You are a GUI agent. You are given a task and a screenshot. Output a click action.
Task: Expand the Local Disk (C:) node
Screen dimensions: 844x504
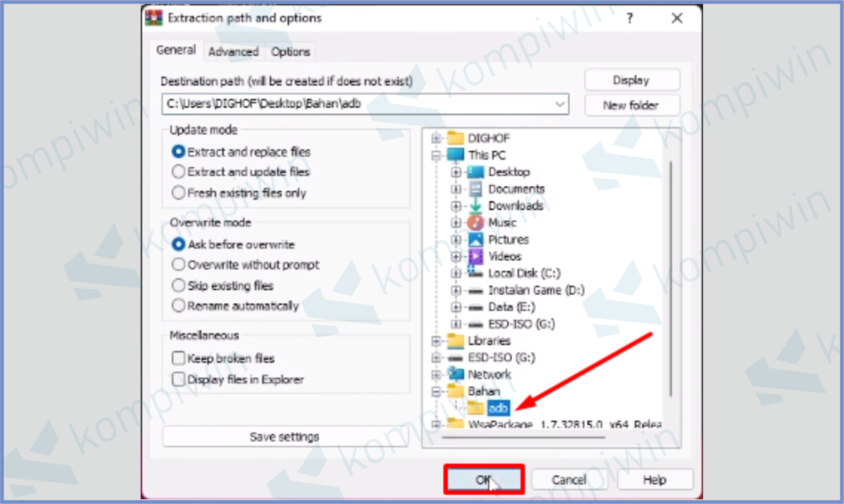456,273
